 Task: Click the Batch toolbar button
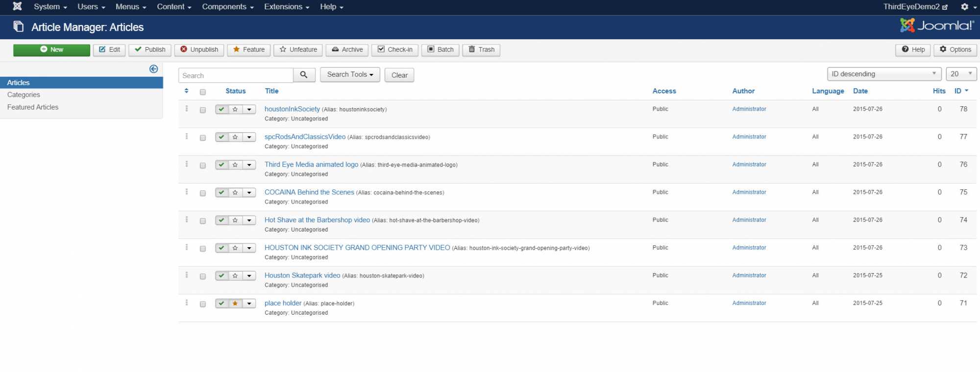[x=440, y=49]
